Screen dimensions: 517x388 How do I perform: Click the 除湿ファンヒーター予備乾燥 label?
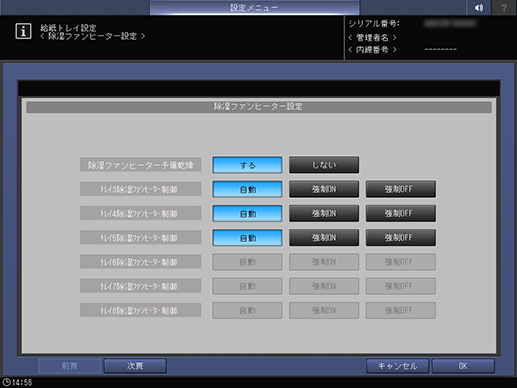[140, 165]
